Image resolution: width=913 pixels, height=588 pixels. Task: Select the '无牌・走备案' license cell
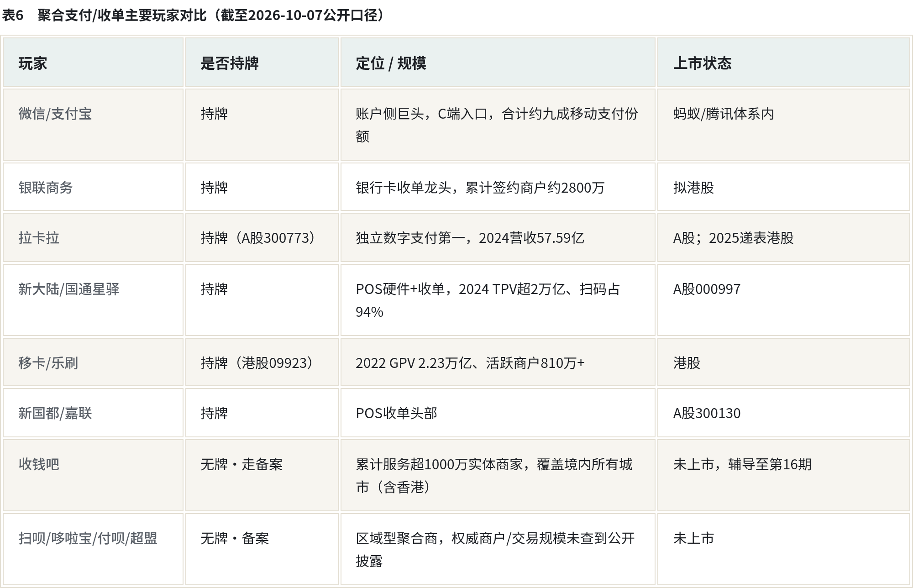(262, 475)
